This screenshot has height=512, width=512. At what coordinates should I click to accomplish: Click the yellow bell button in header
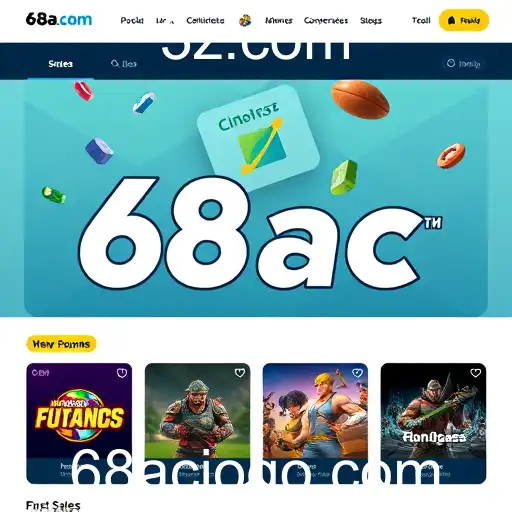point(464,20)
